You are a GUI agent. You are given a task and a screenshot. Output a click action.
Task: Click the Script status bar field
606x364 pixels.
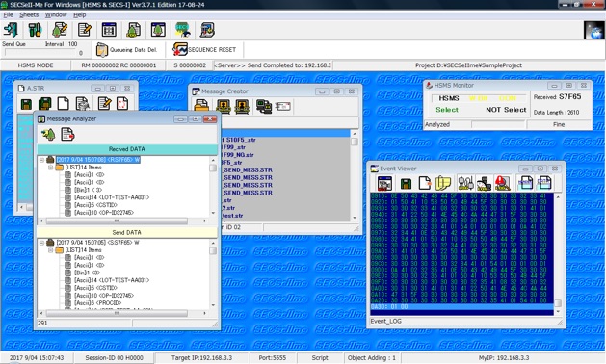pos(320,358)
